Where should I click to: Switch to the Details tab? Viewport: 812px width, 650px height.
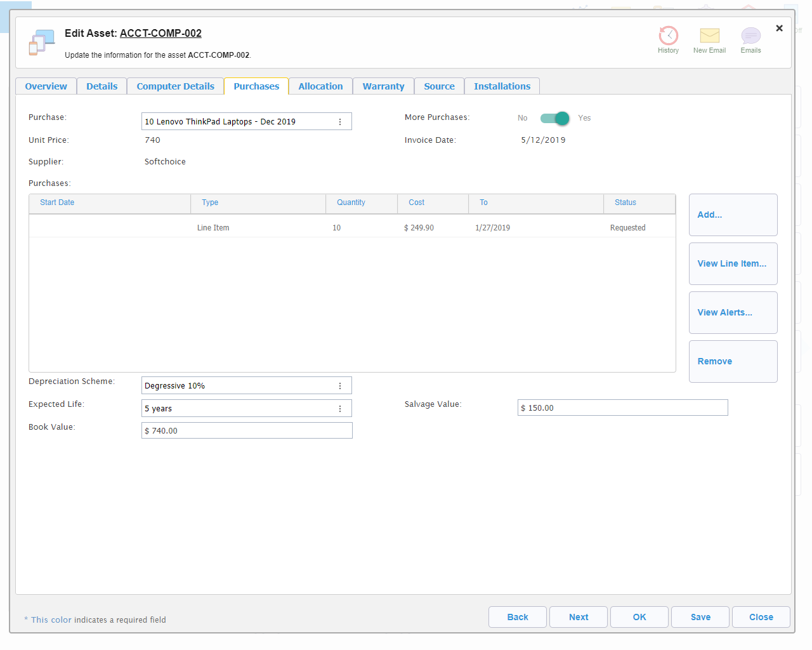click(x=101, y=86)
